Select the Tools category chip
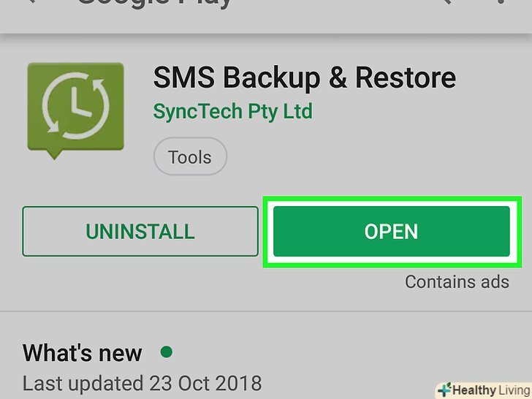This screenshot has width=532, height=399. click(190, 156)
